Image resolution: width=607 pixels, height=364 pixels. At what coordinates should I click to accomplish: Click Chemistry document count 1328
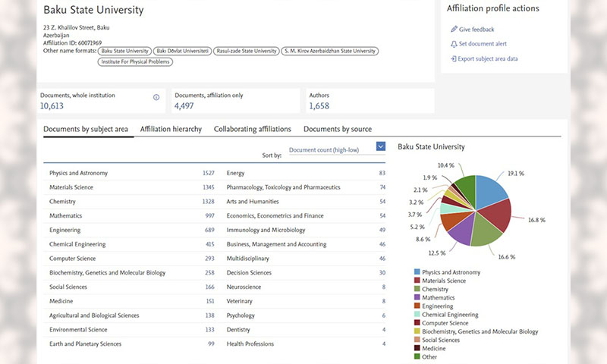pyautogui.click(x=208, y=202)
